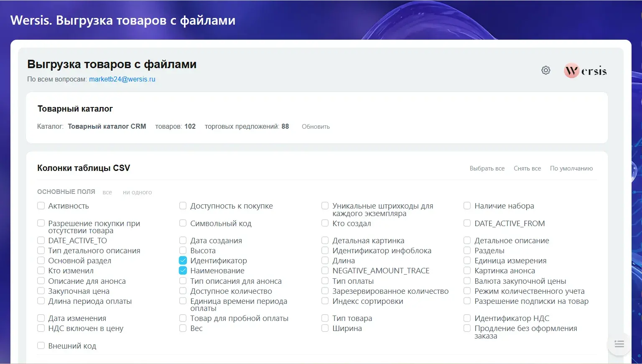Tick the Длина checkbox

pyautogui.click(x=325, y=260)
